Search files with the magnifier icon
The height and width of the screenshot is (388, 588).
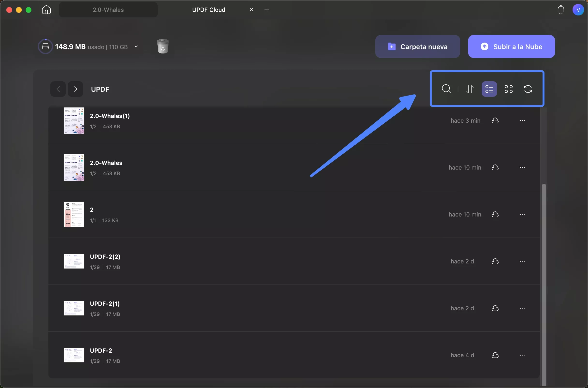446,89
